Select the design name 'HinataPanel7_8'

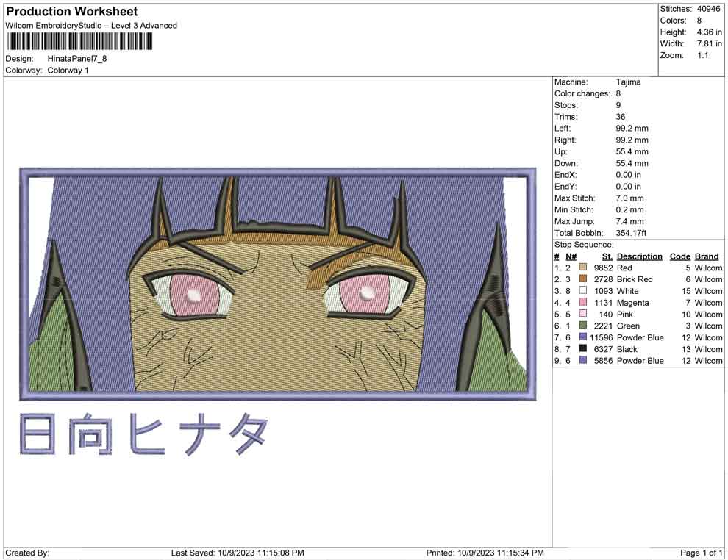pos(77,59)
